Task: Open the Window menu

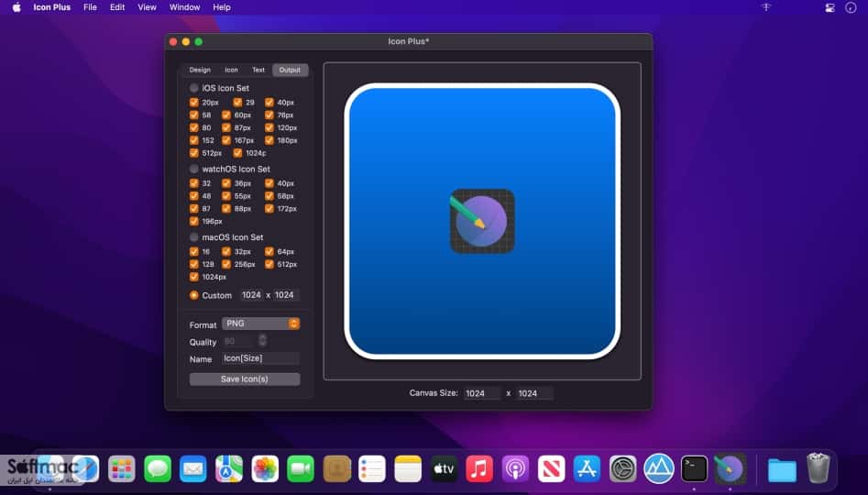Action: (184, 7)
